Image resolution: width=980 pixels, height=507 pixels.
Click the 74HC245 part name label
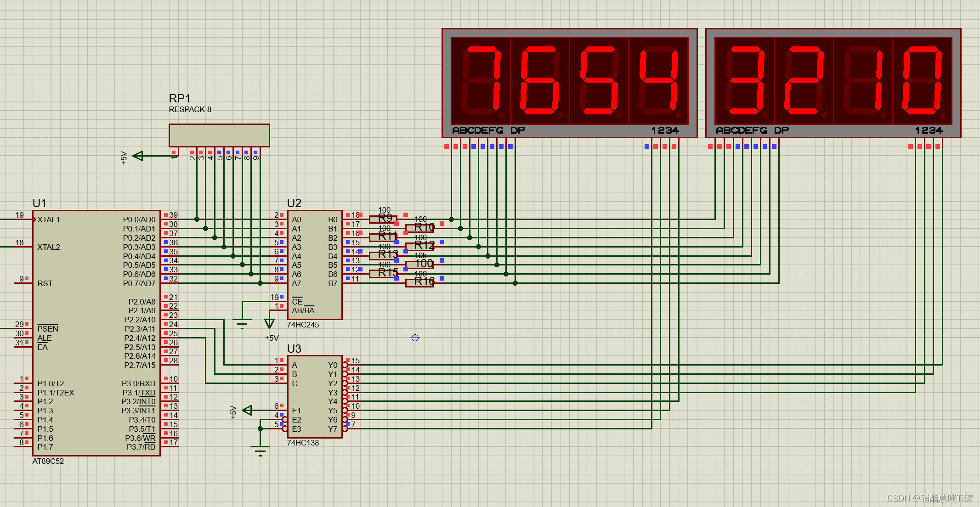(x=303, y=325)
